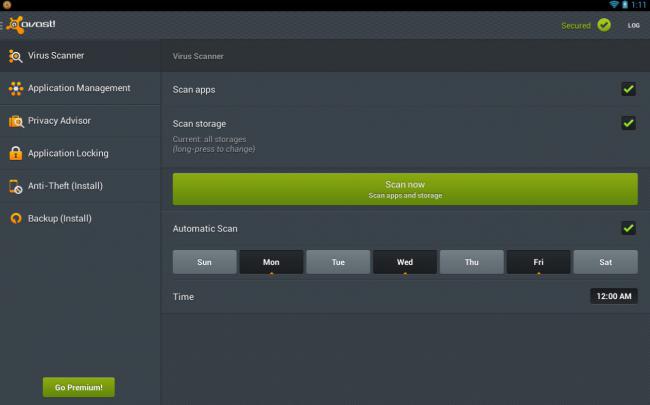This screenshot has height=405, width=650.
Task: Open the LOG button
Action: coord(633,25)
